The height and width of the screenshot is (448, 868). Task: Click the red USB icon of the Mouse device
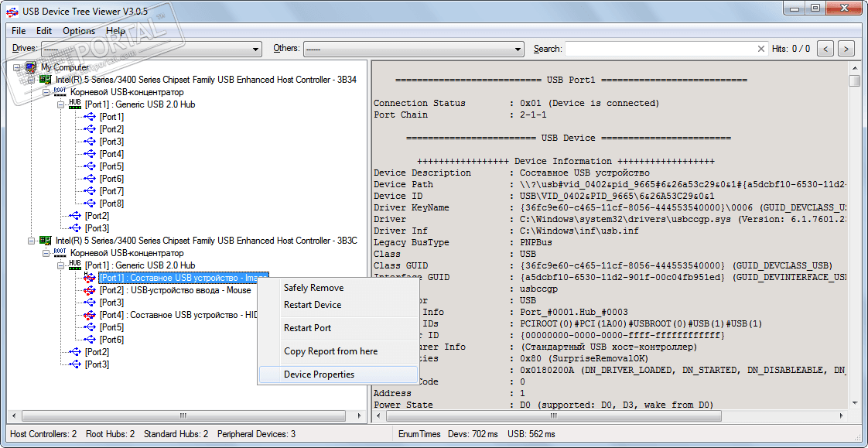pos(90,290)
